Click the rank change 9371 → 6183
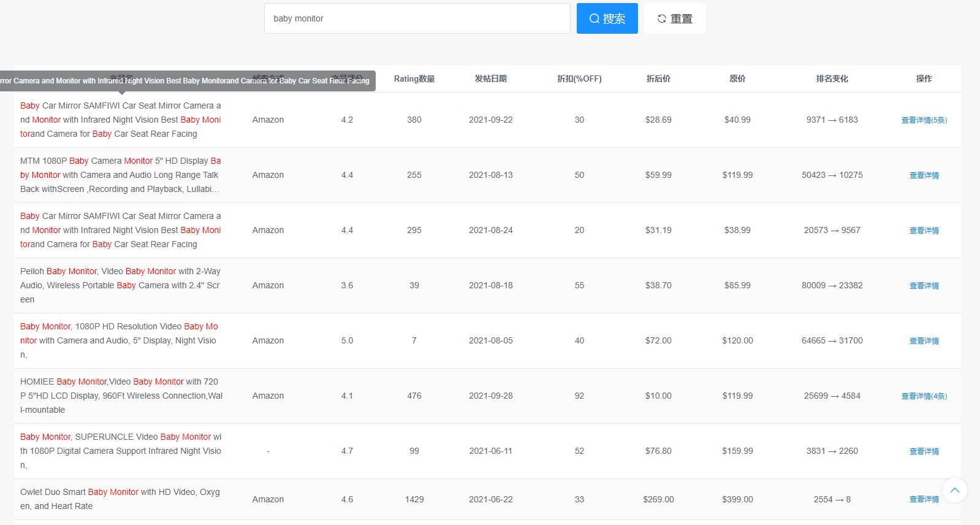980x525 pixels. [x=832, y=120]
